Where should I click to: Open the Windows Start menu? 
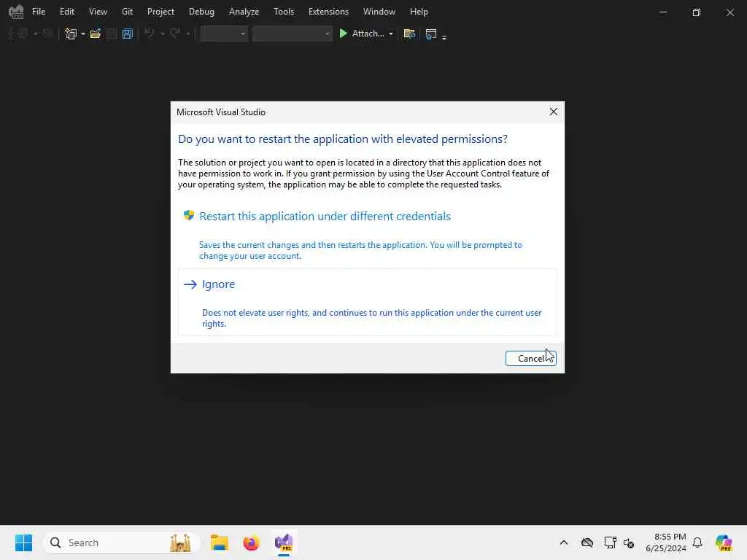coord(23,542)
